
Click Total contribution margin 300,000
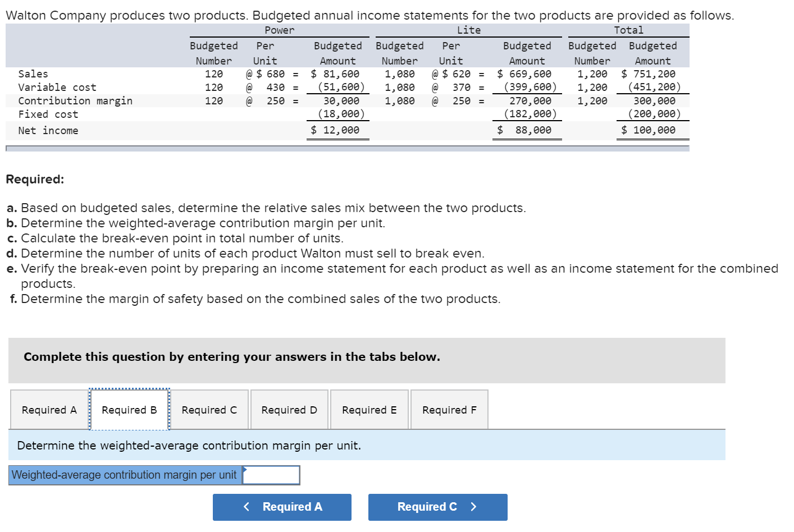click(x=655, y=101)
